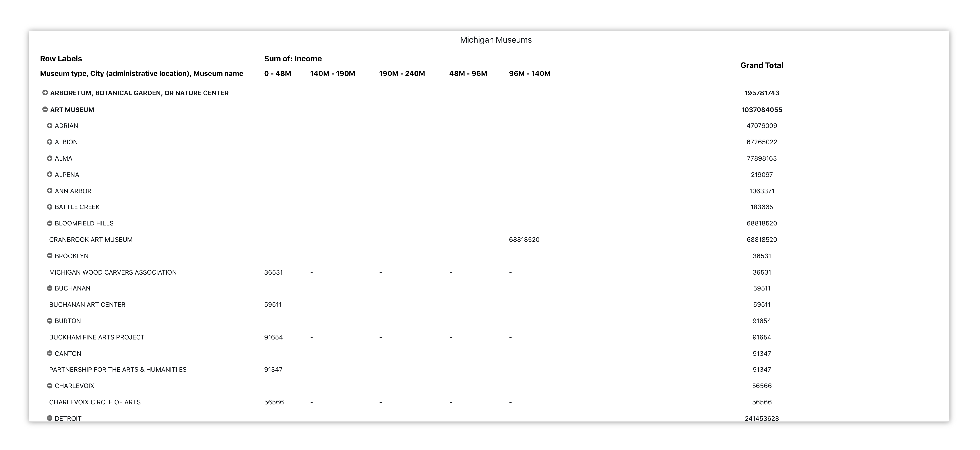
Task: Expand the Arboretum, Botanical Garden, or Nature Center group
Action: point(45,92)
